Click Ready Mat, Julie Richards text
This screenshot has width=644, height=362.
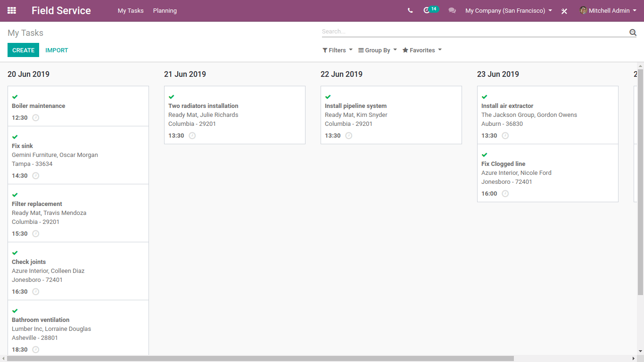click(x=203, y=115)
